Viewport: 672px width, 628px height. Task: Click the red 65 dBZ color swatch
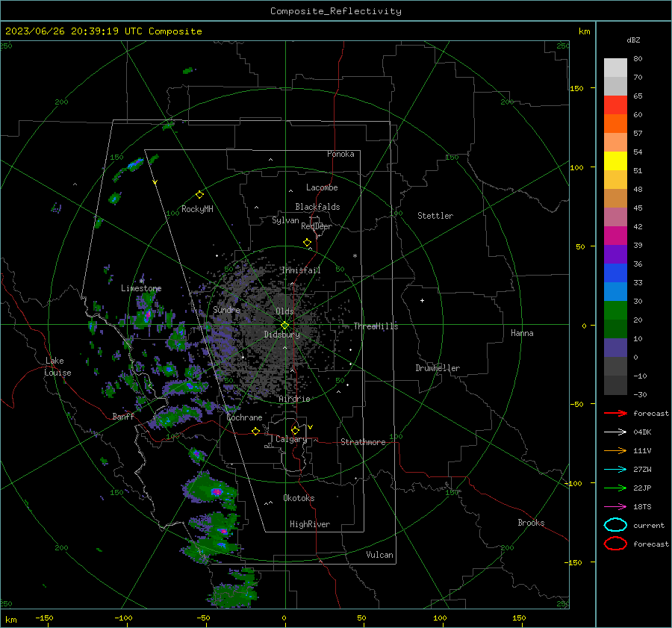tap(615, 105)
